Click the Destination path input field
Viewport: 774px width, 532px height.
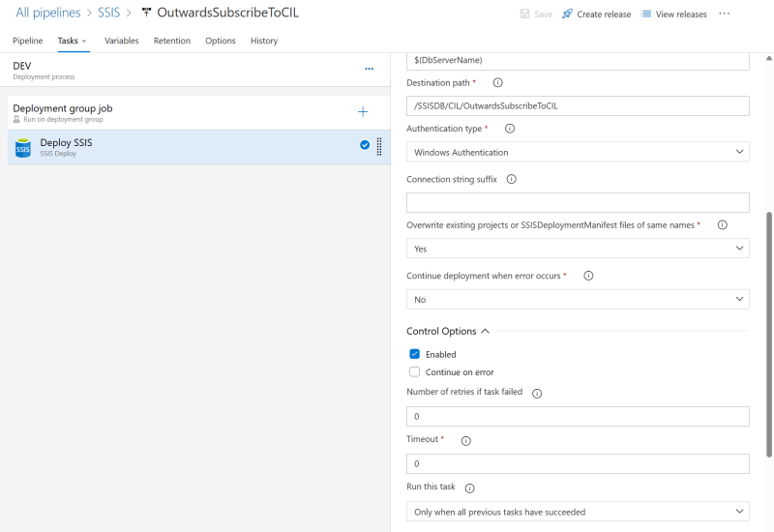[x=578, y=105]
